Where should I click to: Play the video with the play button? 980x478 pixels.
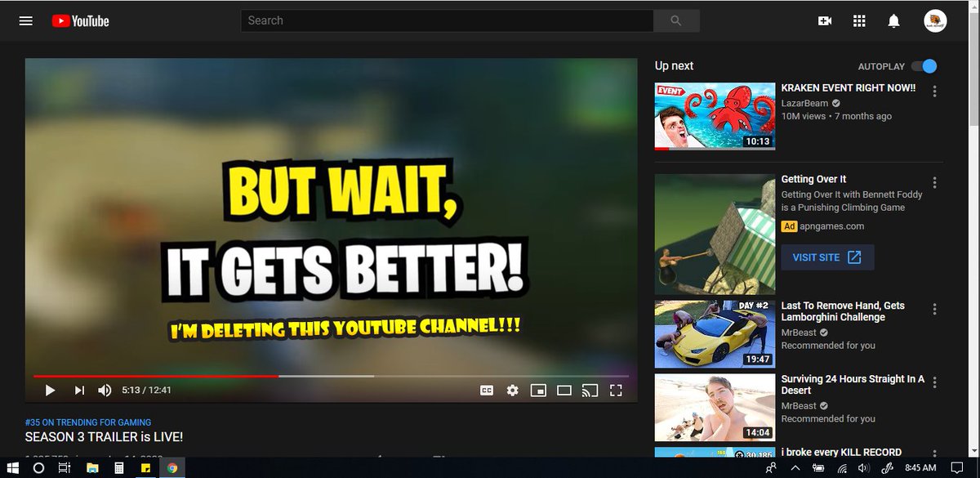tap(50, 391)
